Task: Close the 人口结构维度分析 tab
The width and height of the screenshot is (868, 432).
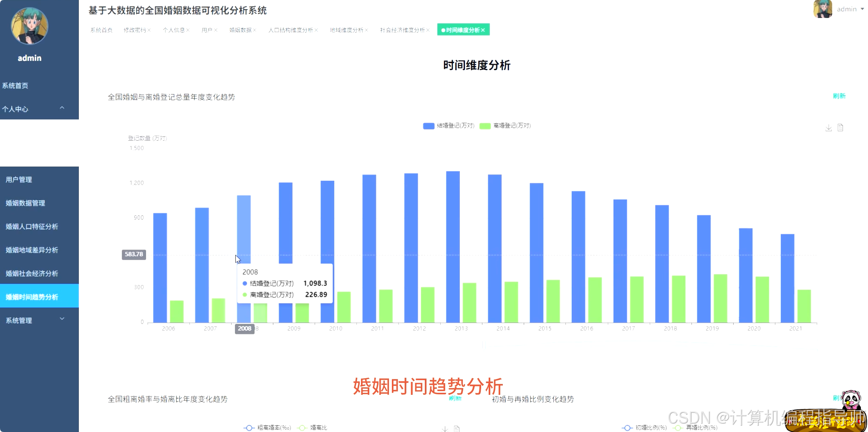Action: [x=316, y=30]
